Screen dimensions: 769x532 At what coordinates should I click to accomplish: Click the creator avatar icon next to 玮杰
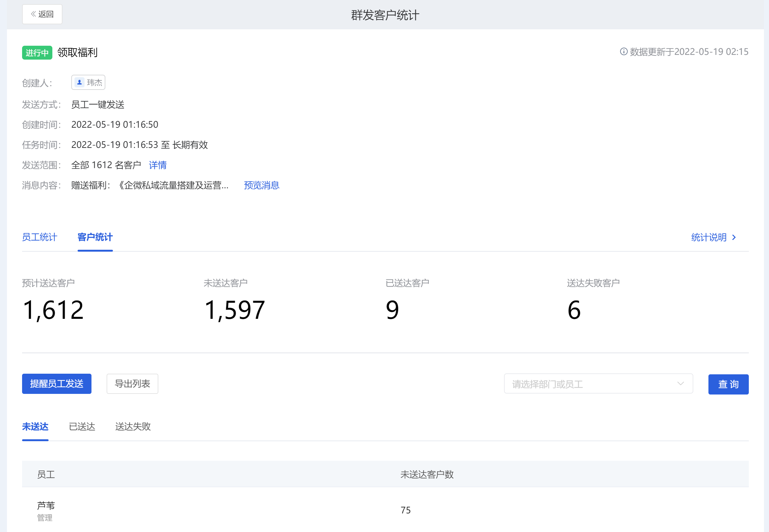(79, 82)
